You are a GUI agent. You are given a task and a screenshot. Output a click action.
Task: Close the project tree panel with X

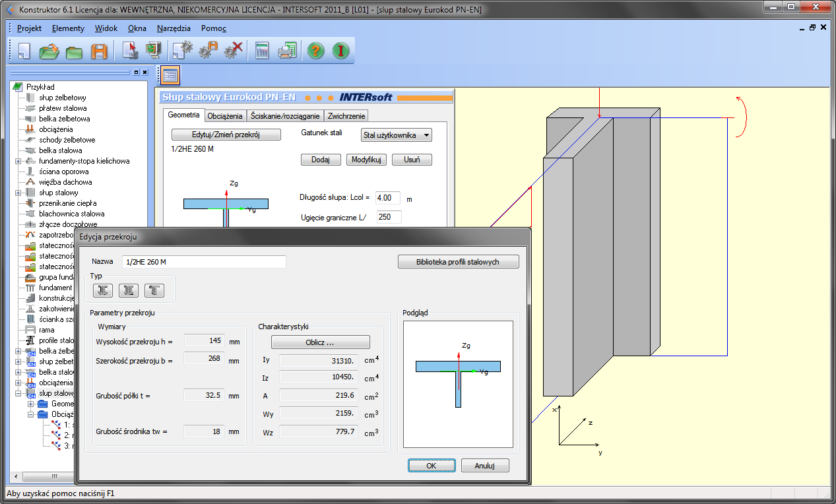coord(145,72)
